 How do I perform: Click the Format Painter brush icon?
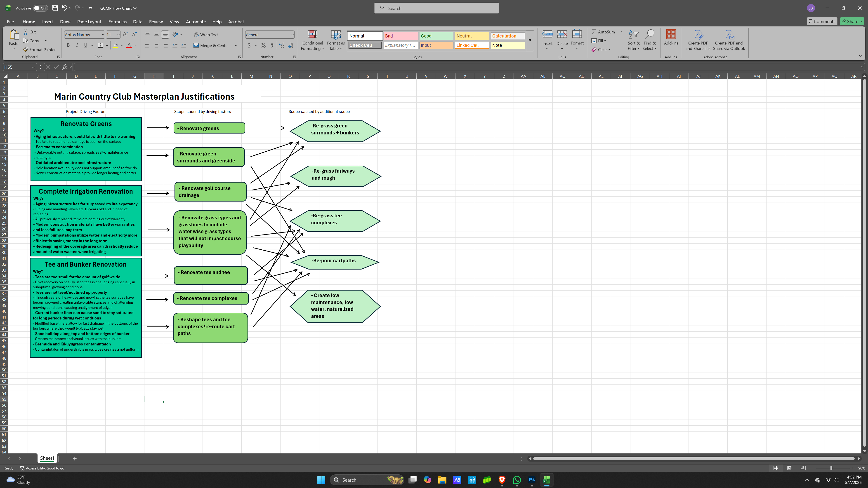point(26,49)
